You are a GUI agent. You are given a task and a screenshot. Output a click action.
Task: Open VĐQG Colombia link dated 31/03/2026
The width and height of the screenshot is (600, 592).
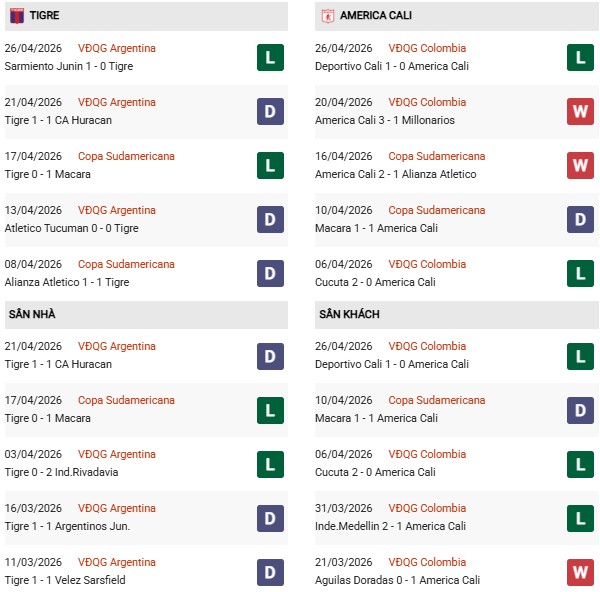pos(427,508)
